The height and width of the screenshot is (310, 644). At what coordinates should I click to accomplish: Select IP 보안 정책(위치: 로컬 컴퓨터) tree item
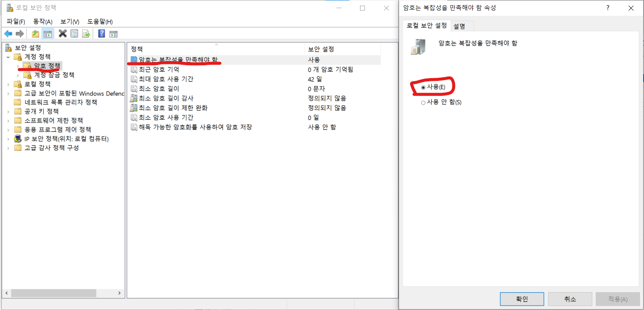tap(66, 139)
